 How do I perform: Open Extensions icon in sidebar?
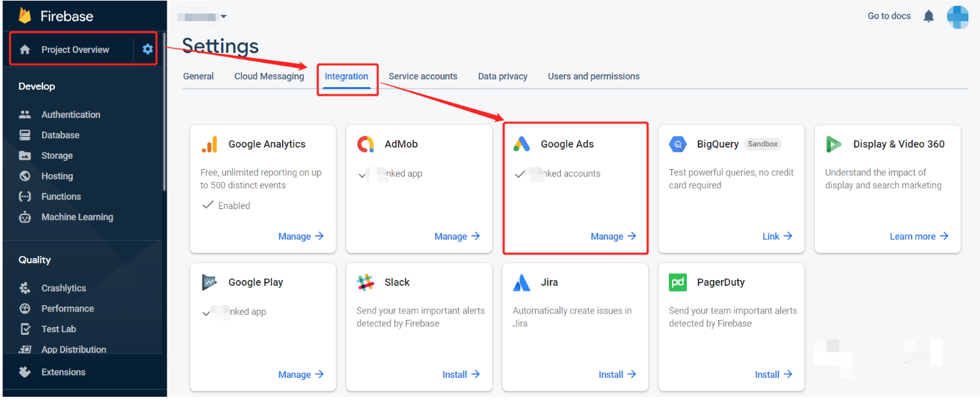pyautogui.click(x=25, y=372)
